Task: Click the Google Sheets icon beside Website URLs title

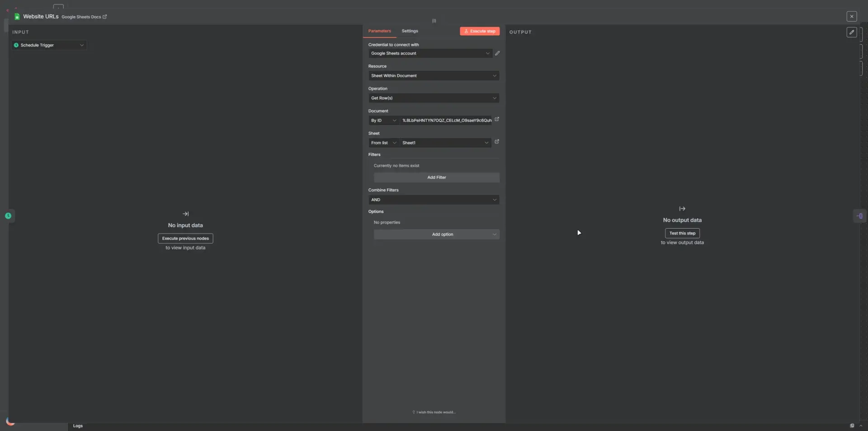Action: pyautogui.click(x=17, y=16)
